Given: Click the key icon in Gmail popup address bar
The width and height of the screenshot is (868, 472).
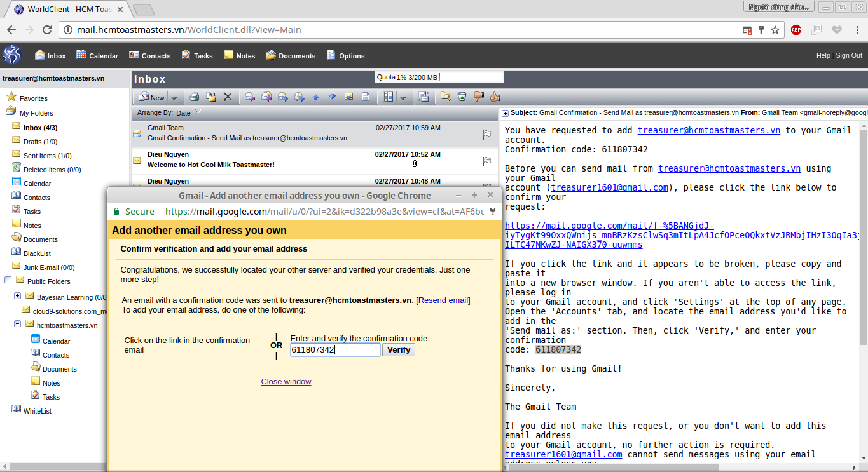Looking at the screenshot, I should [492, 212].
